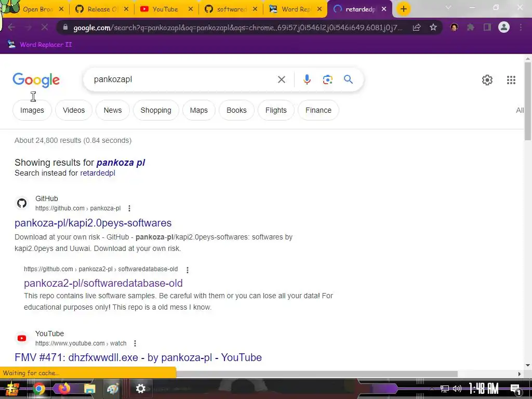Open Google apps grid
The image size is (532, 399).
click(511, 79)
